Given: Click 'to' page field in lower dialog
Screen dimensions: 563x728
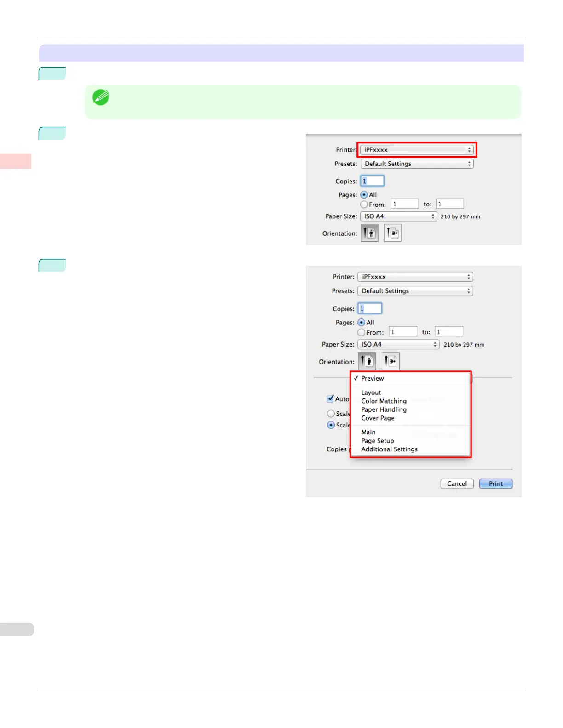Looking at the screenshot, I should [x=449, y=332].
